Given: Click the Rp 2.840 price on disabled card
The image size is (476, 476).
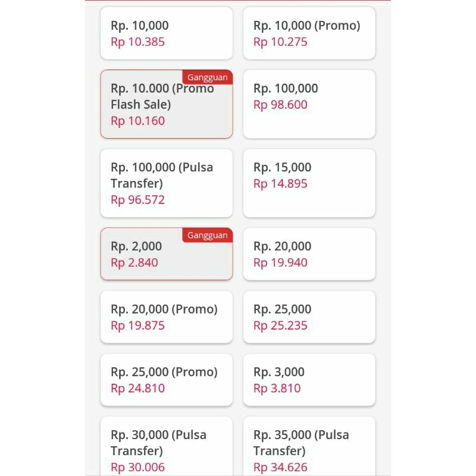Looking at the screenshot, I should click(134, 262).
